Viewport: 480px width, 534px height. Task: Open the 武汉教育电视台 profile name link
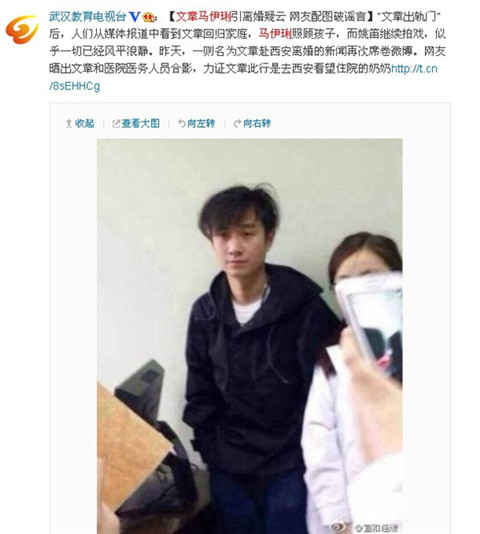88,16
